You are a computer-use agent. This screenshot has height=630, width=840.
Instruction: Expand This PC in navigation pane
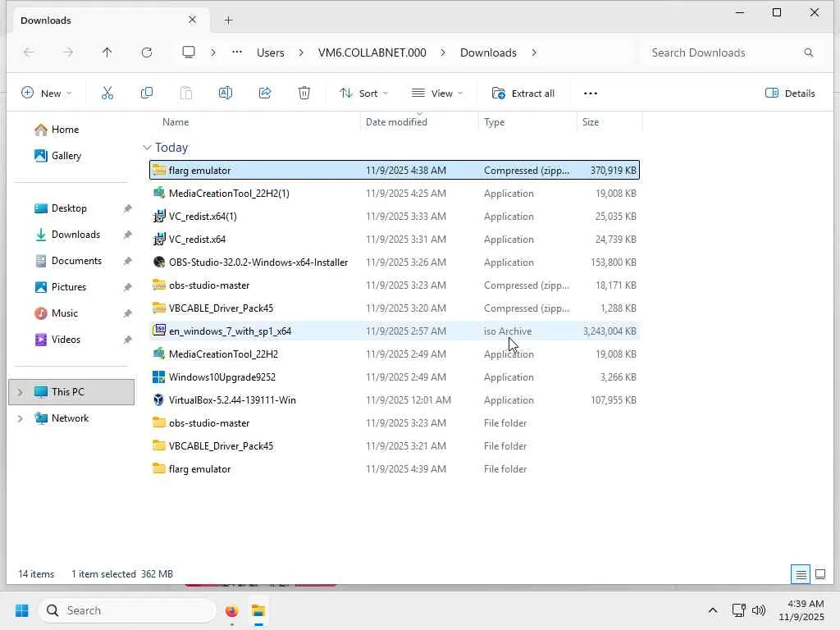[x=20, y=392]
